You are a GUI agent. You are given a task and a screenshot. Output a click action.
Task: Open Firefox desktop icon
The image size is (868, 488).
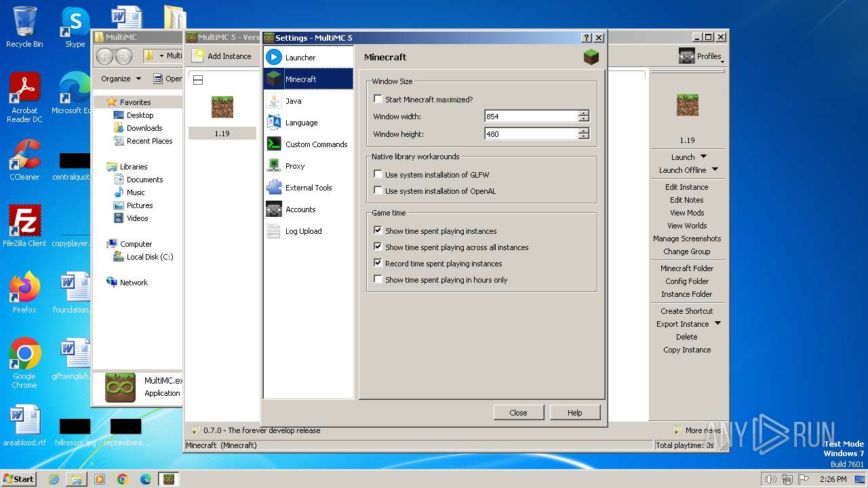click(24, 287)
